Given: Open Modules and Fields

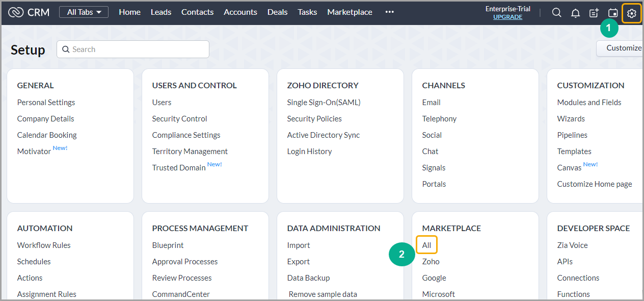Looking at the screenshot, I should coord(589,103).
